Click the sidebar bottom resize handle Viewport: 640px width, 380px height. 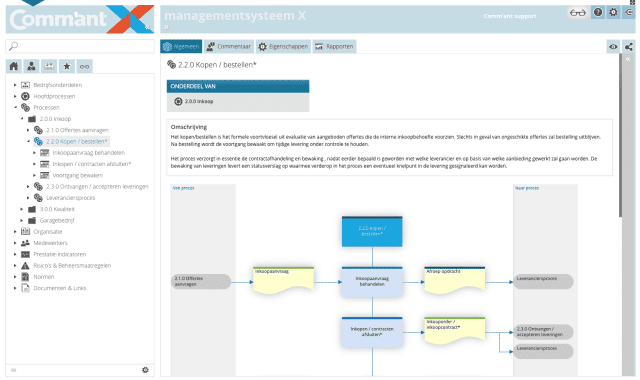pyautogui.click(x=14, y=370)
